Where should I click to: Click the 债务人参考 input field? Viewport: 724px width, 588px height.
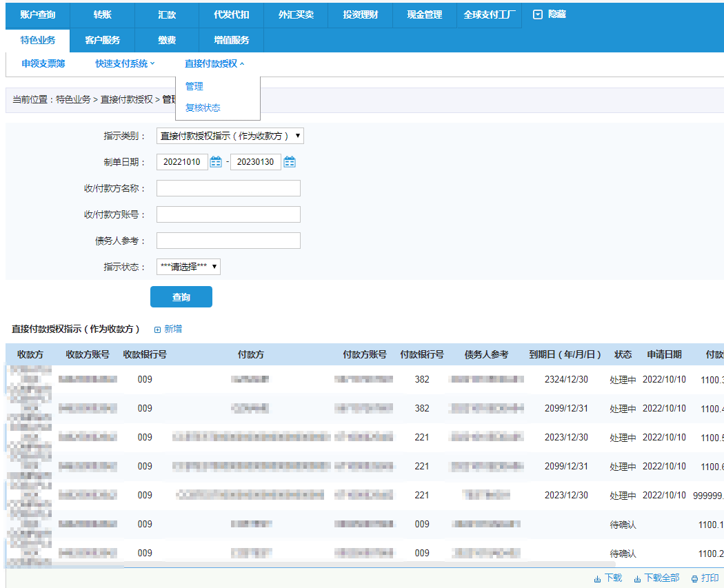pyautogui.click(x=228, y=241)
